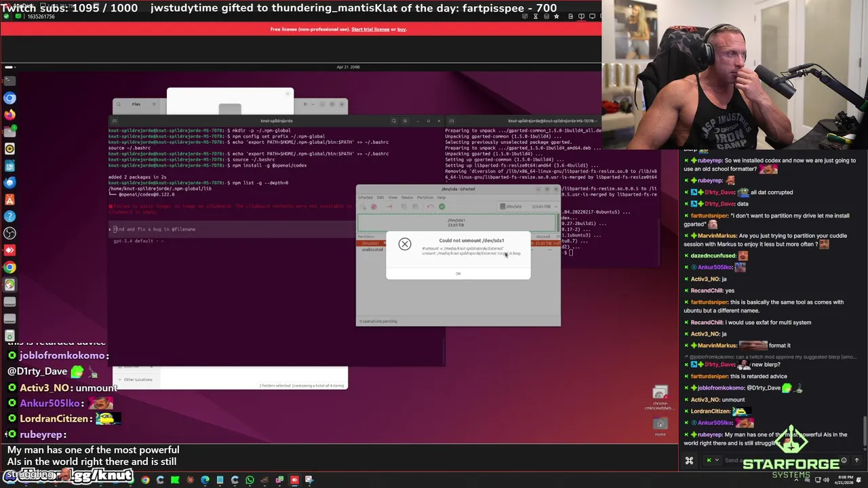The width and height of the screenshot is (868, 488).
Task: Click the '0 operations pending' status bar text
Action: 378,321
